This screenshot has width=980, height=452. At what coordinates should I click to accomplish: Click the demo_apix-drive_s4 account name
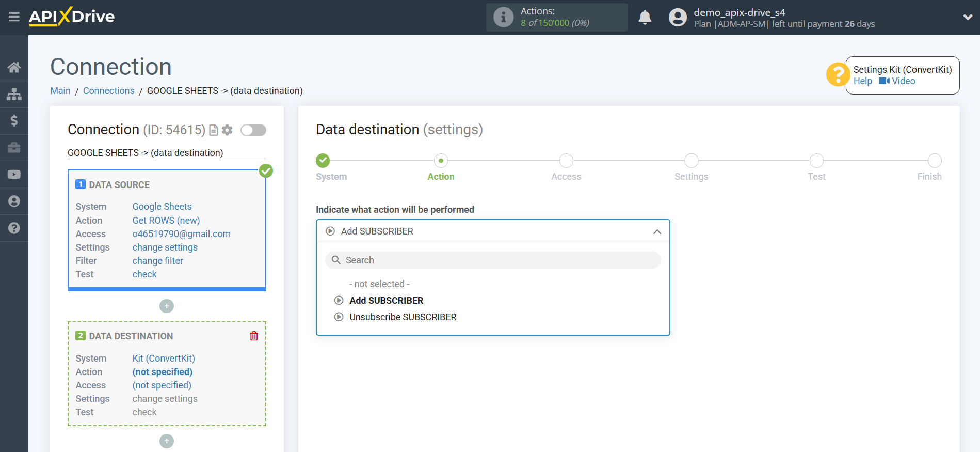[739, 12]
